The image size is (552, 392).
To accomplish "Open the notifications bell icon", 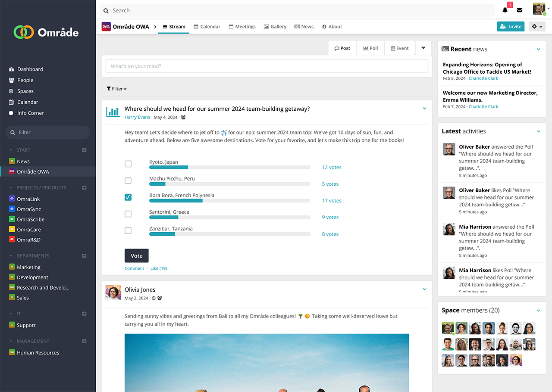I will pos(505,10).
